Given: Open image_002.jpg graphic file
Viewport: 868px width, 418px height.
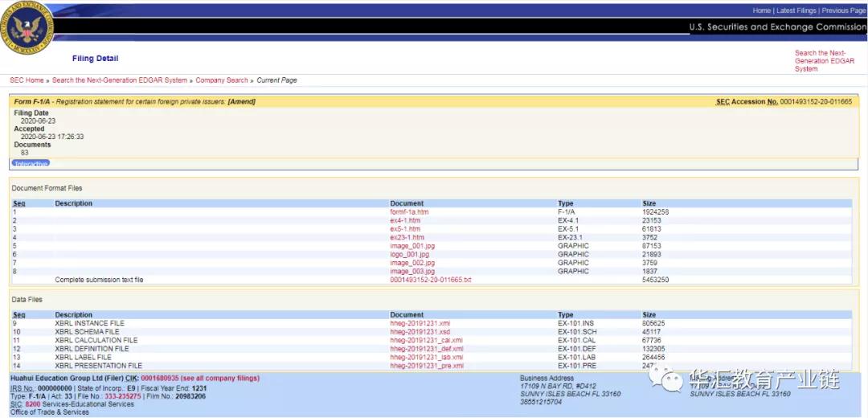Looking at the screenshot, I should tap(412, 263).
